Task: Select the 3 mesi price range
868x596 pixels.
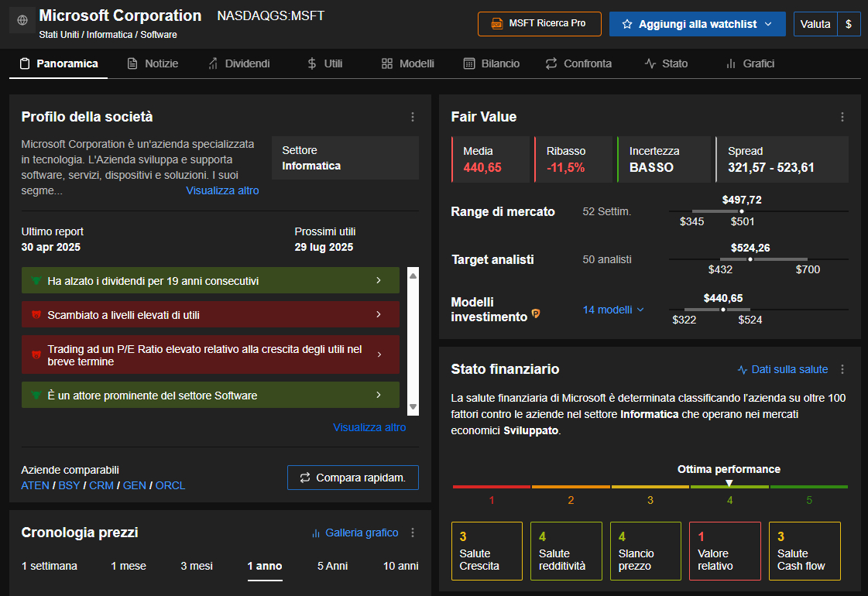Action: (x=197, y=566)
